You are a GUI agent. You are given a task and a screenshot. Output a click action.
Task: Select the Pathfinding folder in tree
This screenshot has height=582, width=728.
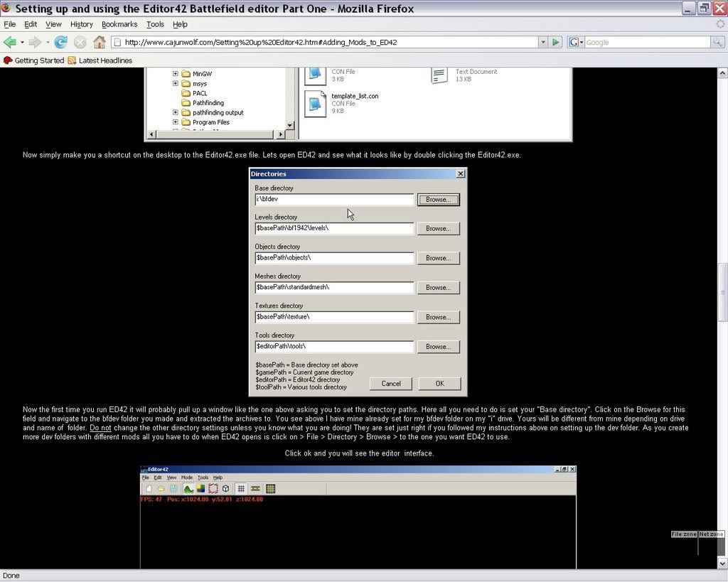208,102
